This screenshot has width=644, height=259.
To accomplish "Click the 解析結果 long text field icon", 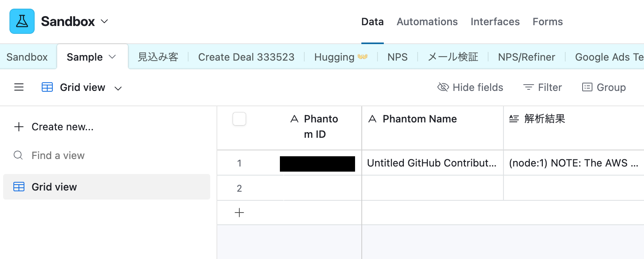I will (514, 119).
